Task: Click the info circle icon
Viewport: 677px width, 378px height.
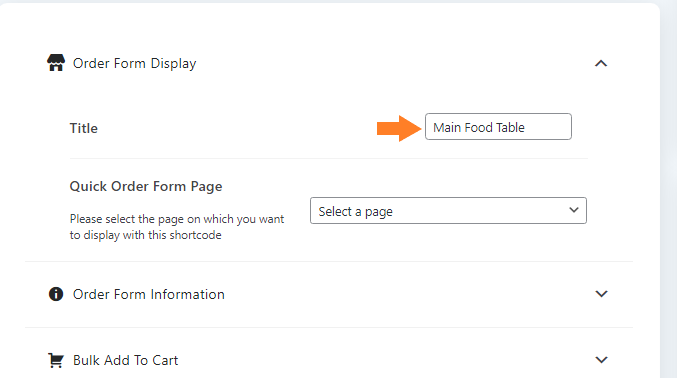Action: [x=56, y=294]
